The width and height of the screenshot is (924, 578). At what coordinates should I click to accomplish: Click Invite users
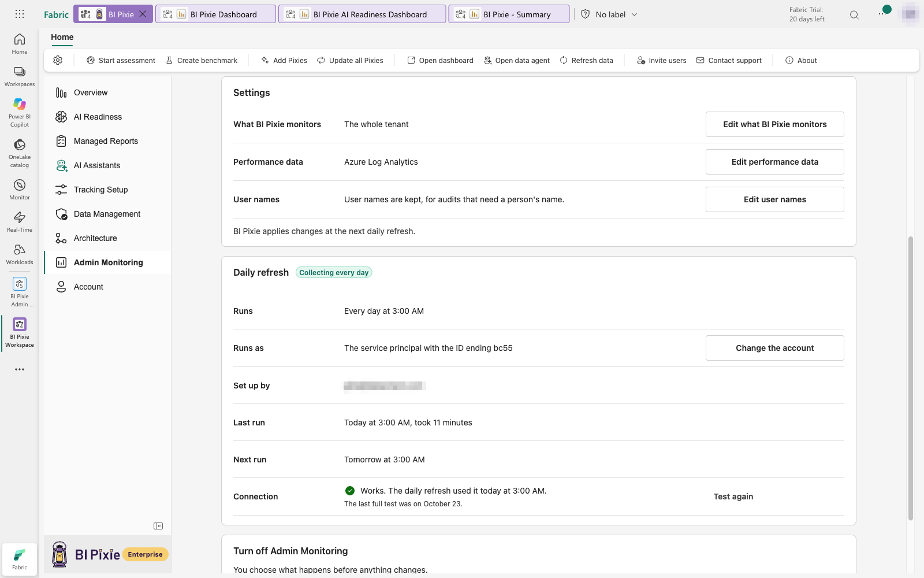[661, 60]
